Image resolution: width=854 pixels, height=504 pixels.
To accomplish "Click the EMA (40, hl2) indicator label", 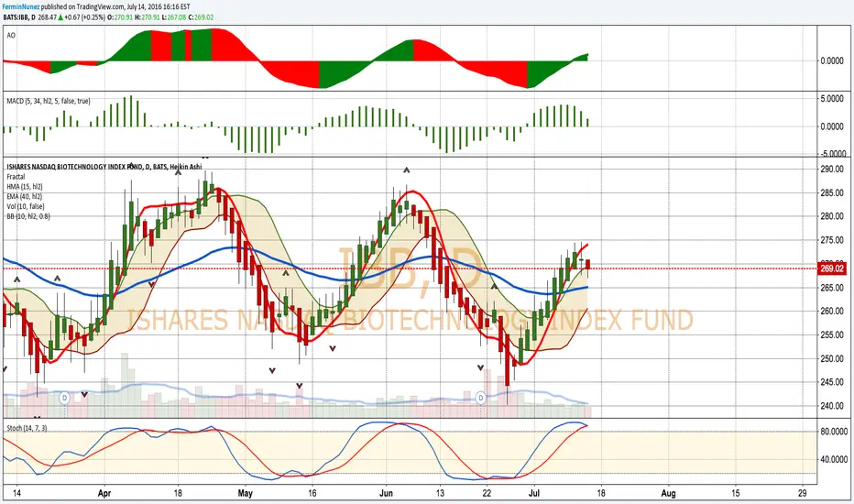I will point(25,196).
